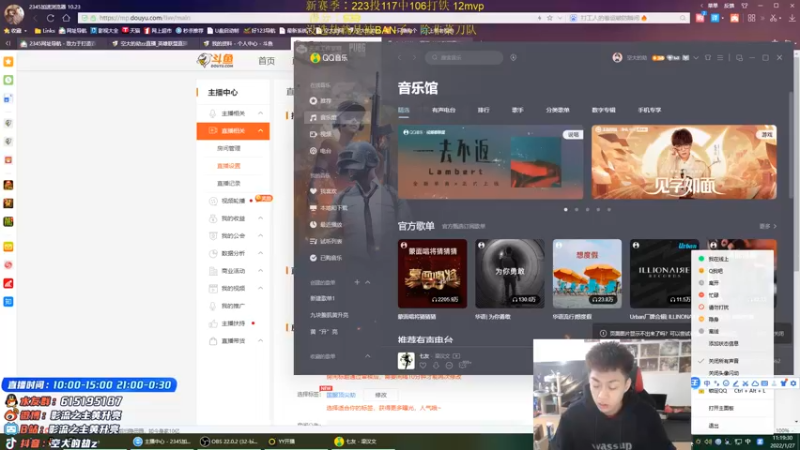Bookmark page with star icon in address bar
800x450 pixels.
[549, 18]
